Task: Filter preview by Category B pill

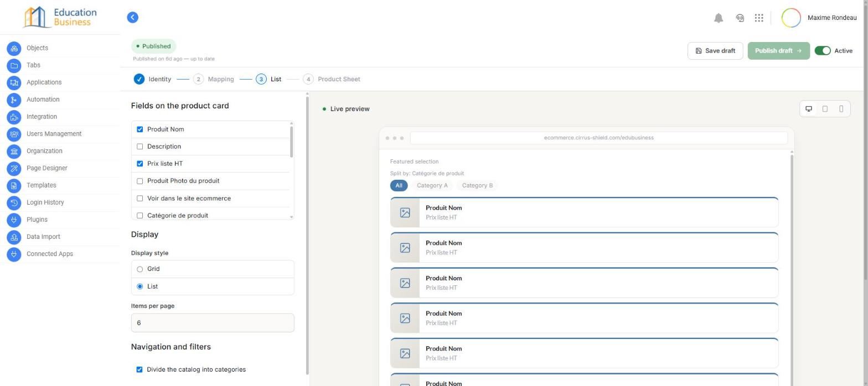Action: click(477, 186)
